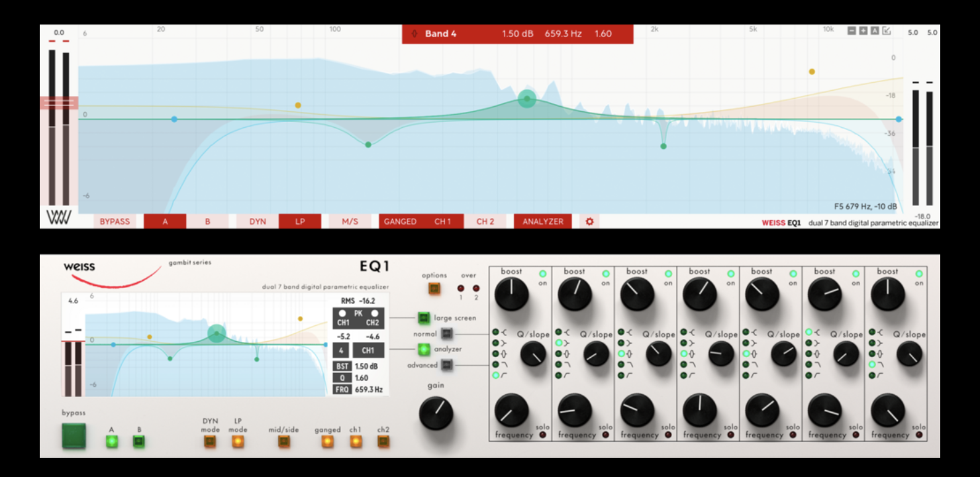Image resolution: width=980 pixels, height=477 pixels.
Task: Click the gain knob
Action: [436, 413]
